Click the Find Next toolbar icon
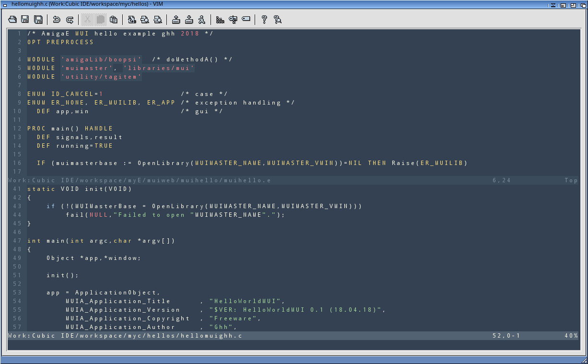 [x=145, y=20]
